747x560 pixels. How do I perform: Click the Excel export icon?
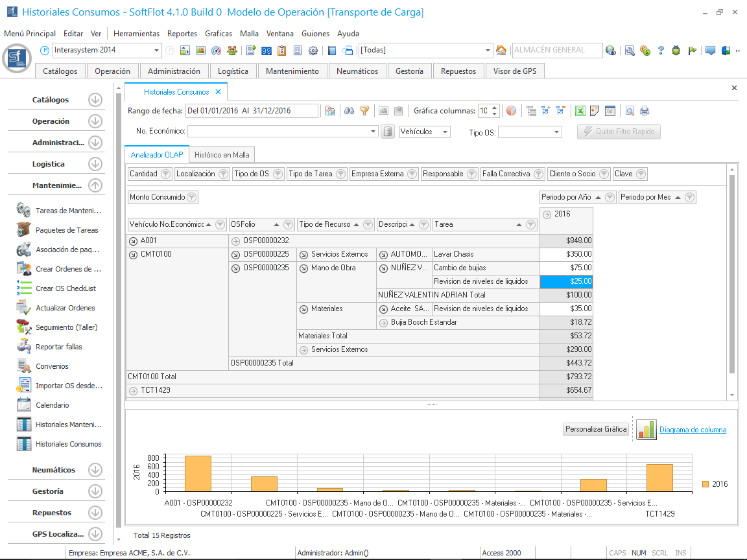(580, 111)
